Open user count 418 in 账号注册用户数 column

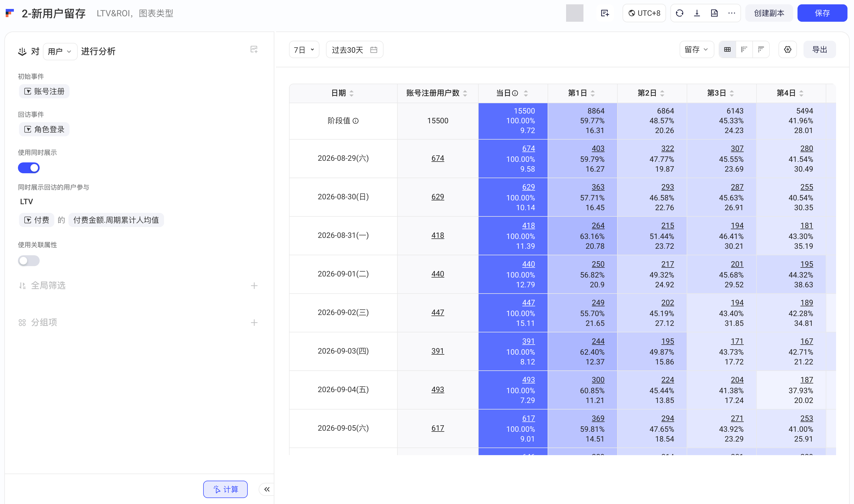pos(438,235)
